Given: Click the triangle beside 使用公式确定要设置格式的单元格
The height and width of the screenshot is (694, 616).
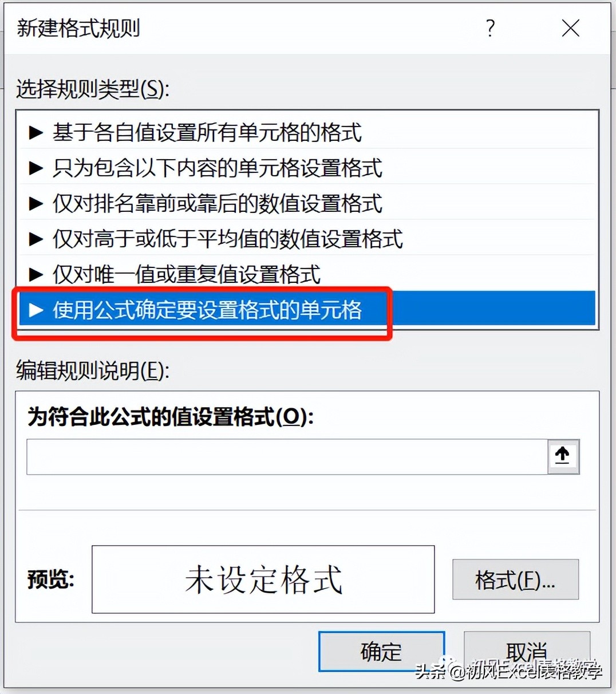Looking at the screenshot, I should (x=36, y=310).
